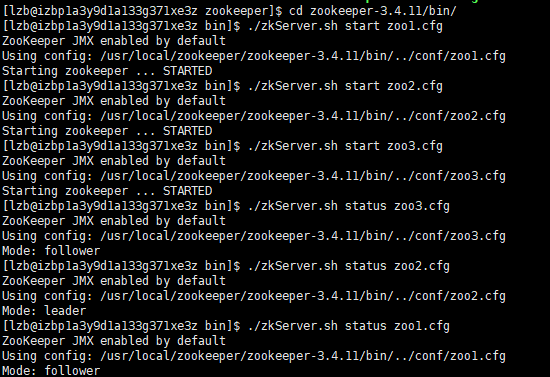This screenshot has height=377, width=550.
Task: Click the last 'Mode: follower' output line
Action: (x=51, y=371)
